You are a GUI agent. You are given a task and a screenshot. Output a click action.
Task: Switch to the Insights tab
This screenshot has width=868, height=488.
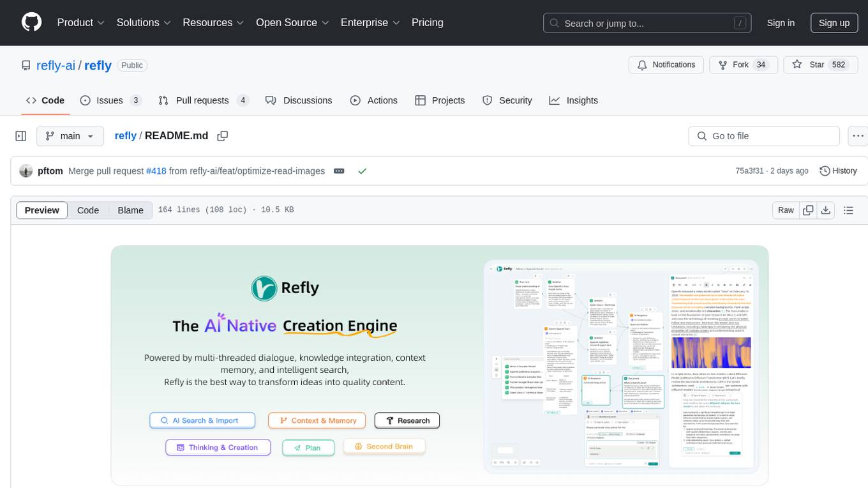coord(574,100)
